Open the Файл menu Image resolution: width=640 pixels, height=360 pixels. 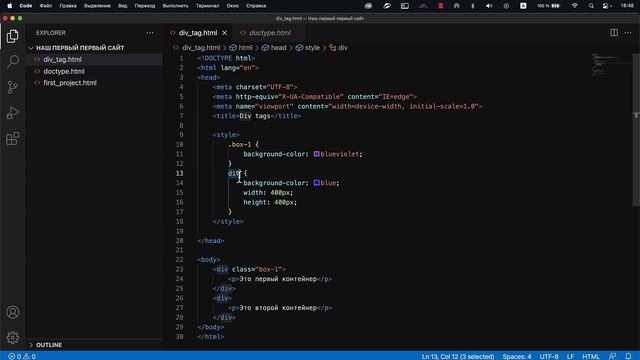pos(46,6)
